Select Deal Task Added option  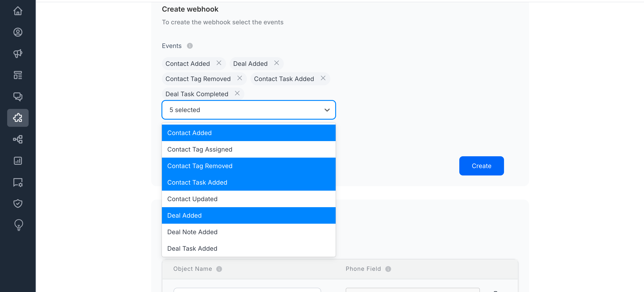click(248, 248)
